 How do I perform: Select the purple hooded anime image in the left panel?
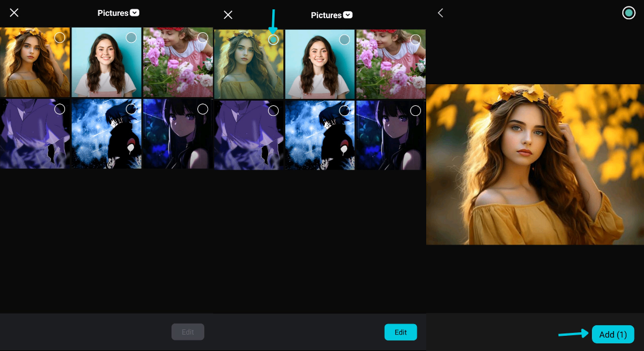[60, 109]
